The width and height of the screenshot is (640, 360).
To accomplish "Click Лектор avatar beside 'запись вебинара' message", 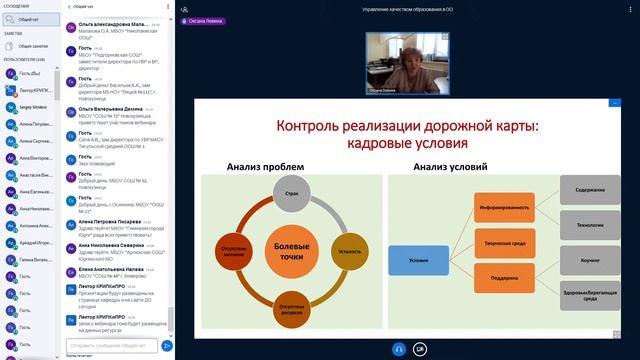I will [x=71, y=320].
